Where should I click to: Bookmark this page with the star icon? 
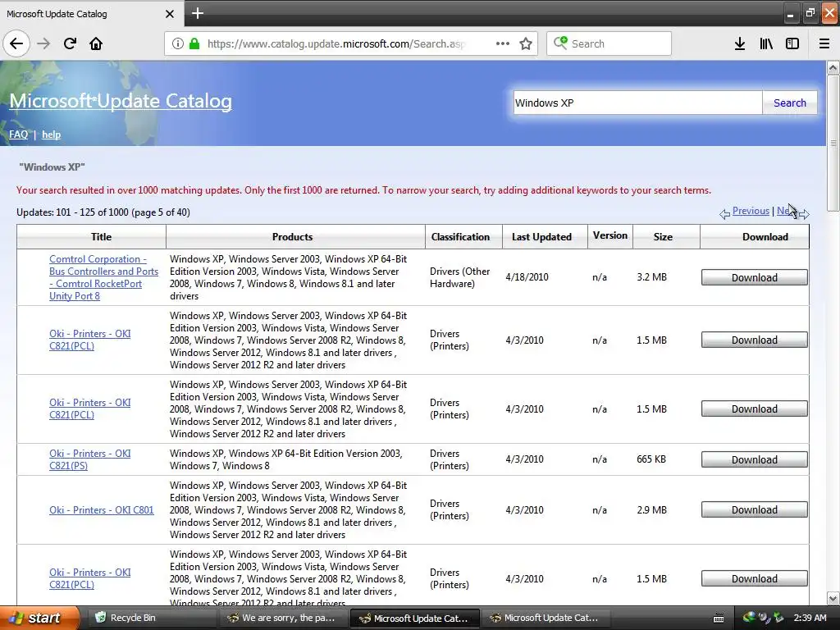pos(526,43)
